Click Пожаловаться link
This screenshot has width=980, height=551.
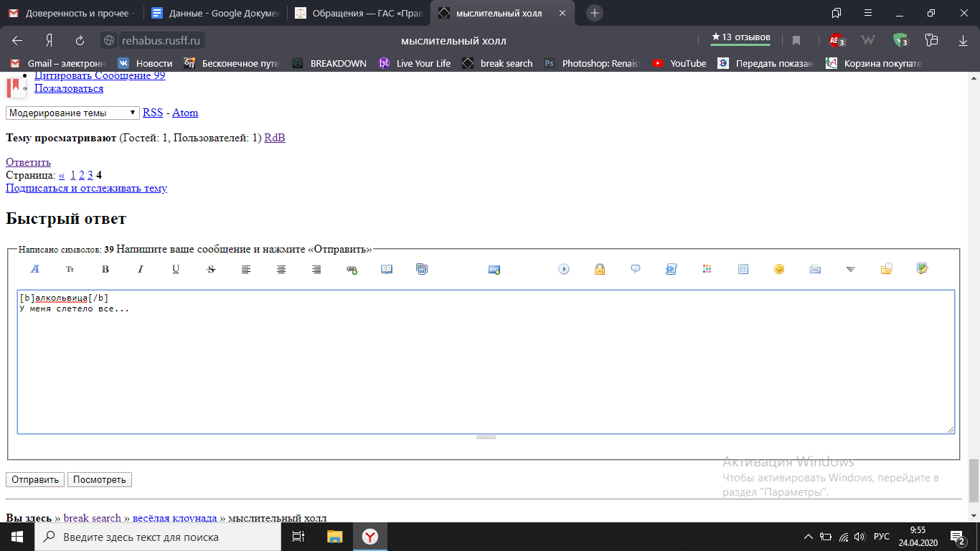click(69, 88)
